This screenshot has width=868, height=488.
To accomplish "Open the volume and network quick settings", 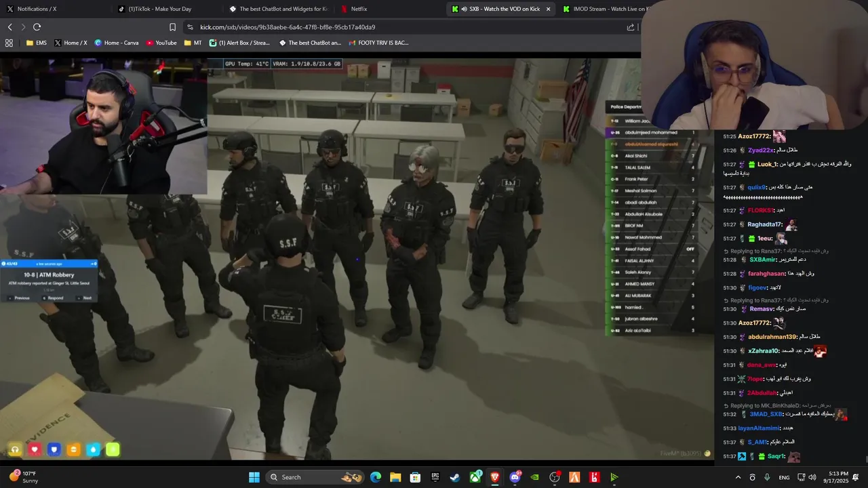I will tap(806, 477).
